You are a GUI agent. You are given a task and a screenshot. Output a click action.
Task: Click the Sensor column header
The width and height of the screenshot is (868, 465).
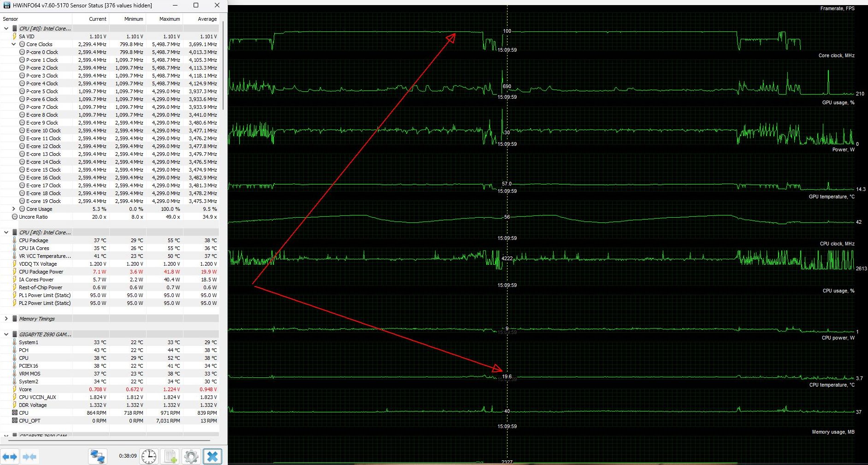tap(36, 19)
